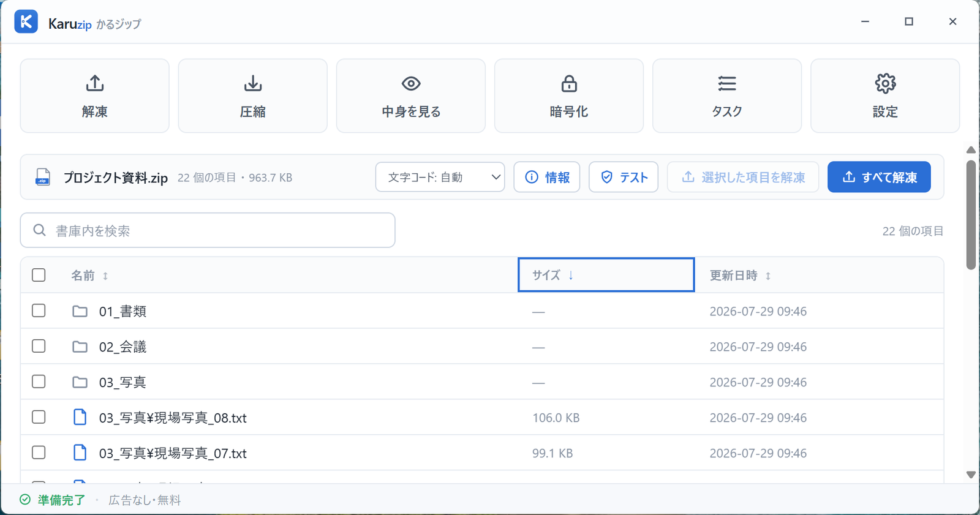Toggle the select-all checkbox in header
The width and height of the screenshot is (980, 515).
(39, 275)
